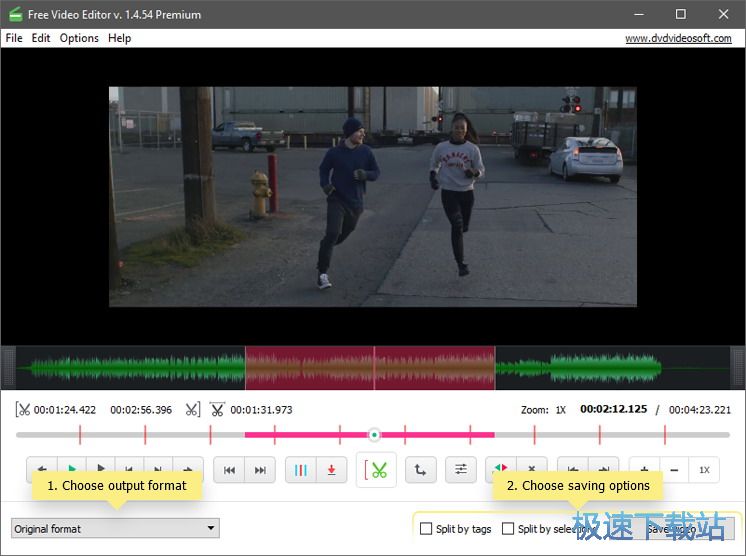This screenshot has width=746, height=556.
Task: Click the Save video button
Action: coord(671,528)
